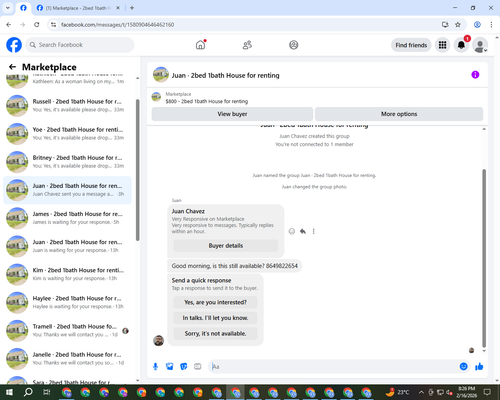500x400 pixels.
Task: View site information icon in address bar
Action: (x=53, y=25)
